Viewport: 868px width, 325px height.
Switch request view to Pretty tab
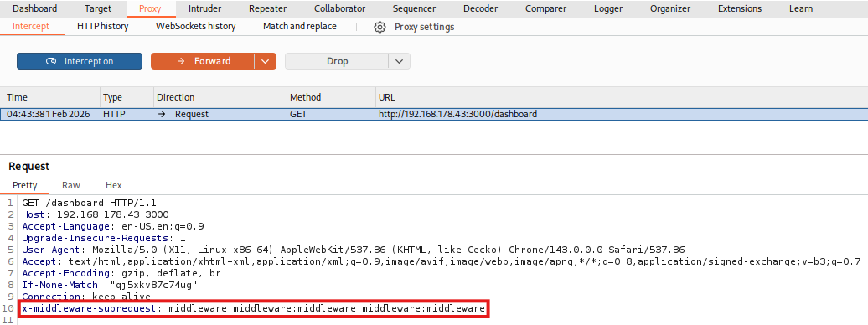25,185
